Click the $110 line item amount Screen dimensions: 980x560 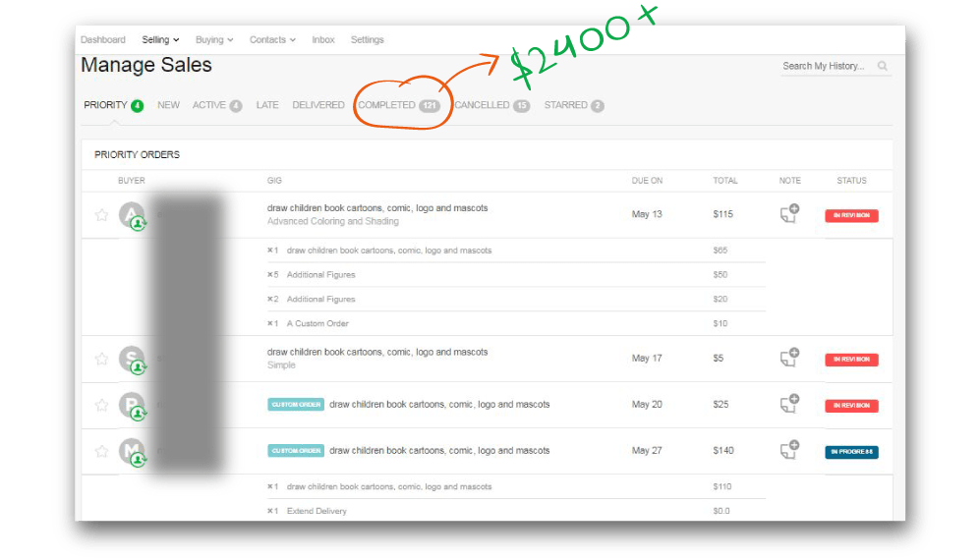[721, 486]
